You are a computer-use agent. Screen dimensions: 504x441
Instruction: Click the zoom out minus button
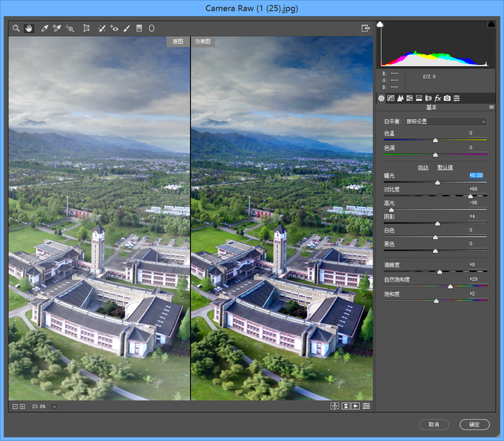tap(15, 407)
